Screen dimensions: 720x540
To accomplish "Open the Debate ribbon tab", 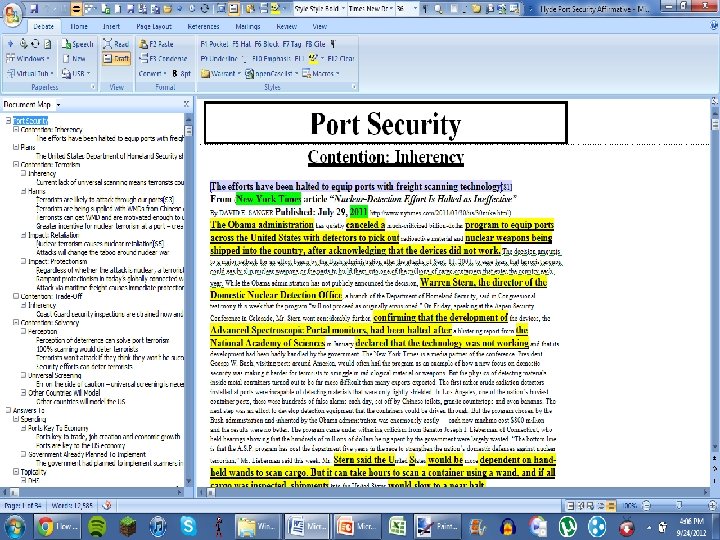I will (x=44, y=27).
